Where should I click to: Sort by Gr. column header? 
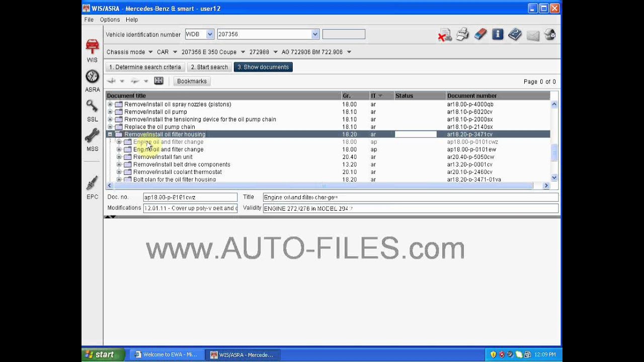(x=355, y=96)
